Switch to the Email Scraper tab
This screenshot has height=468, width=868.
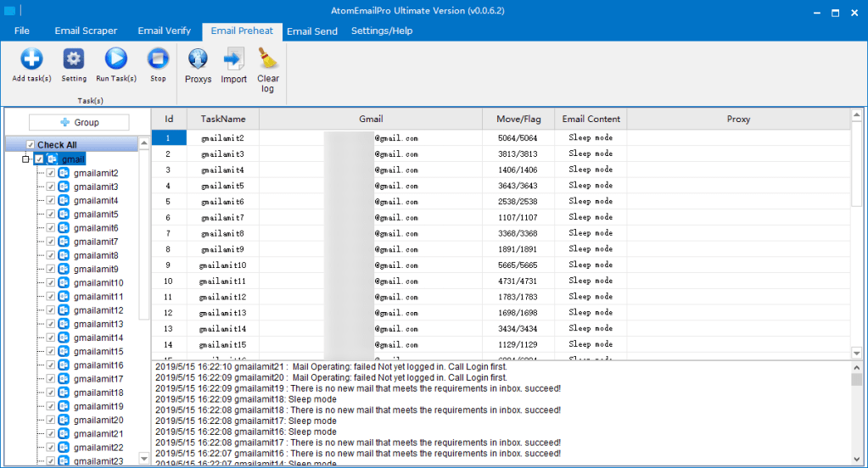tap(86, 31)
